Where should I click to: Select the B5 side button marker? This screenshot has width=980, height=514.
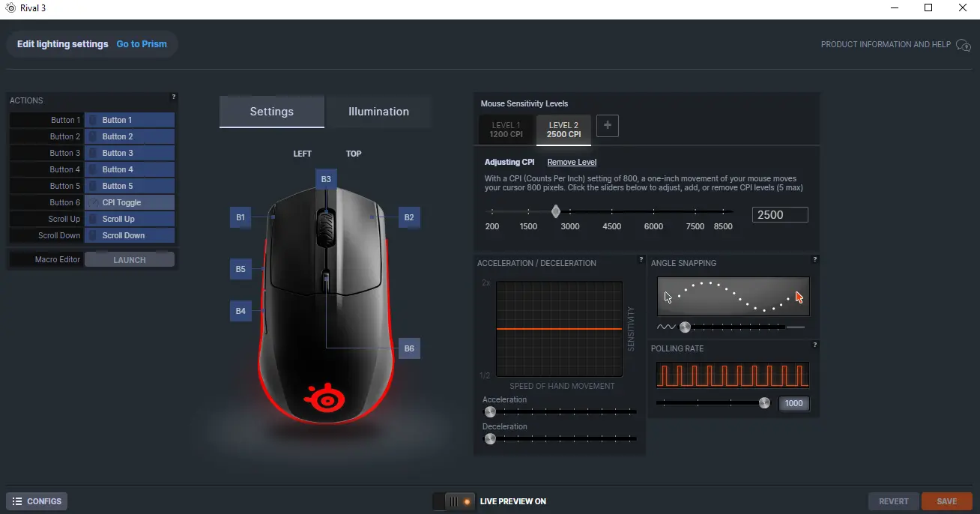241,269
